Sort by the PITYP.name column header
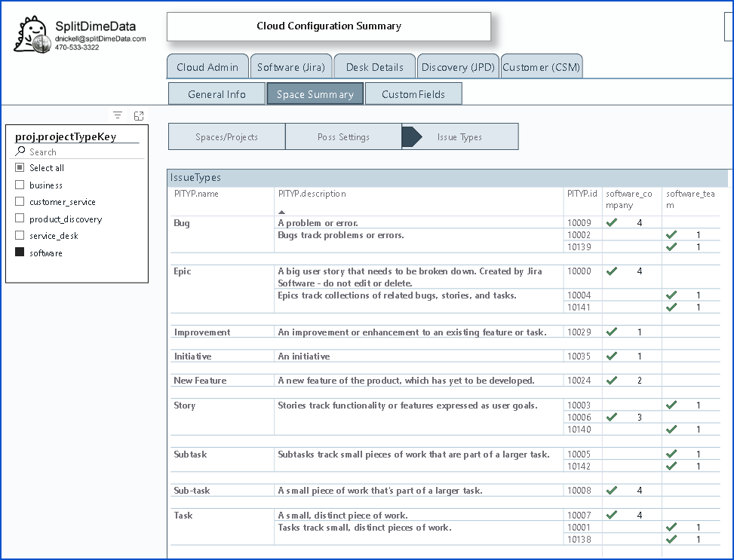Viewport: 734px width, 560px height. coord(196,194)
